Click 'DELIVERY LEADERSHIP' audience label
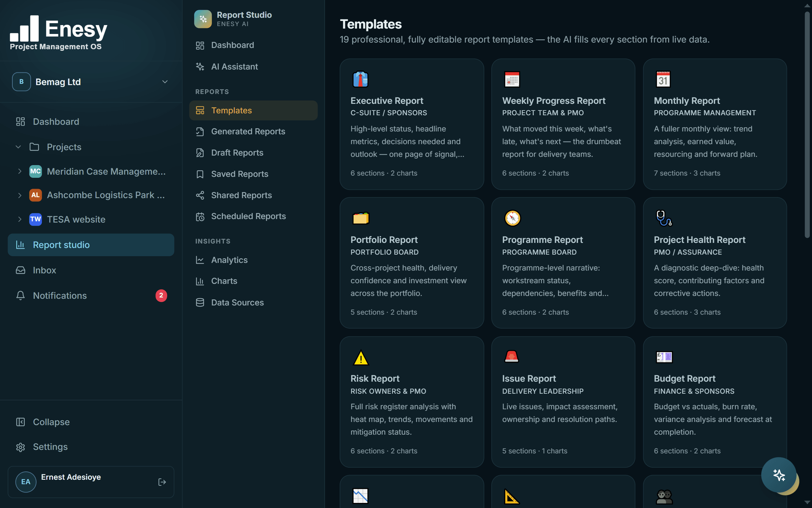Viewport: 812px width, 508px height. click(x=543, y=391)
